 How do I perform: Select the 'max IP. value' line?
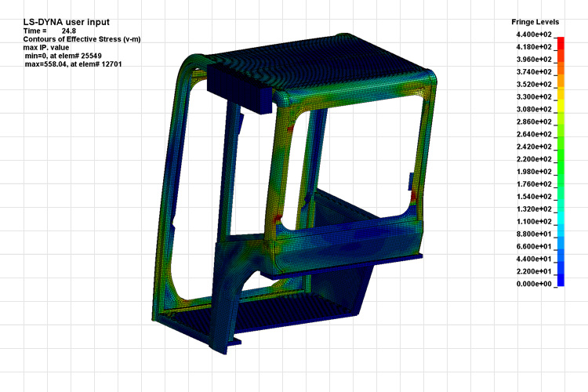[x=46, y=48]
